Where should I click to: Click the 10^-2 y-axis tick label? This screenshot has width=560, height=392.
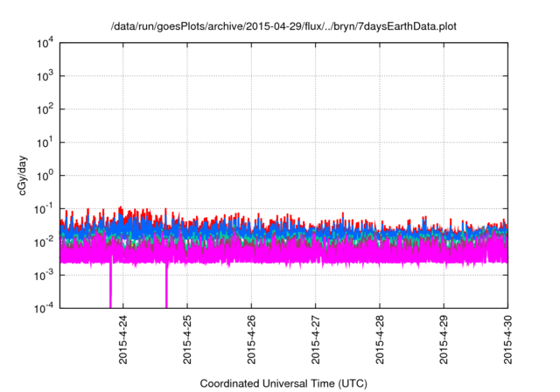pos(44,242)
